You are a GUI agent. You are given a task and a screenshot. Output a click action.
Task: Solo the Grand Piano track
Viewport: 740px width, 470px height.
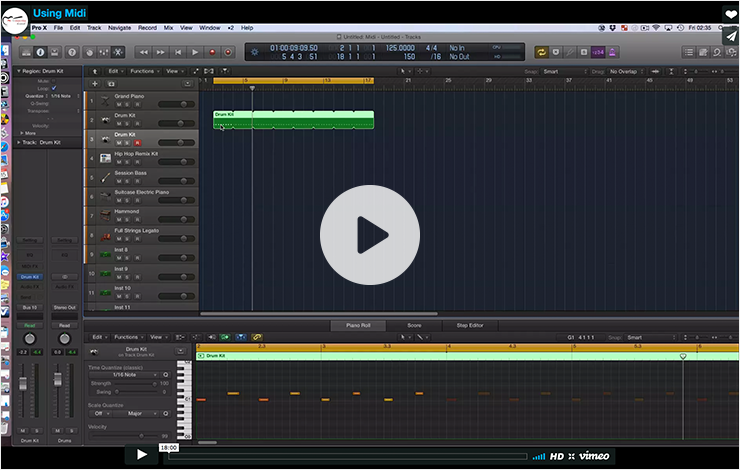click(x=127, y=104)
